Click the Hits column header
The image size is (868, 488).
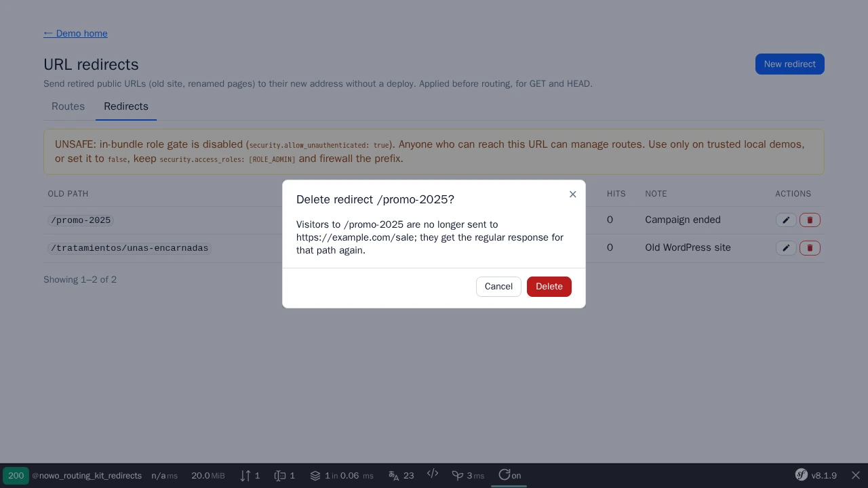pos(616,194)
